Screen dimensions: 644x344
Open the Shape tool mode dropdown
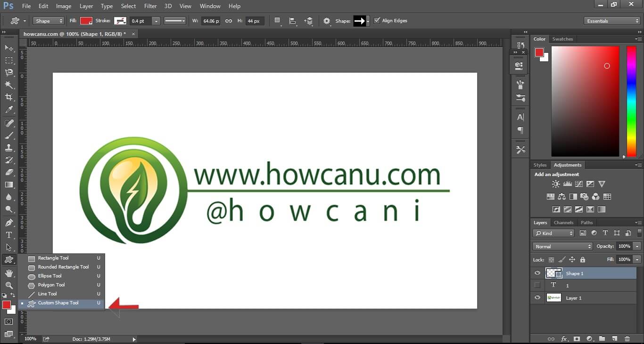pyautogui.click(x=49, y=21)
